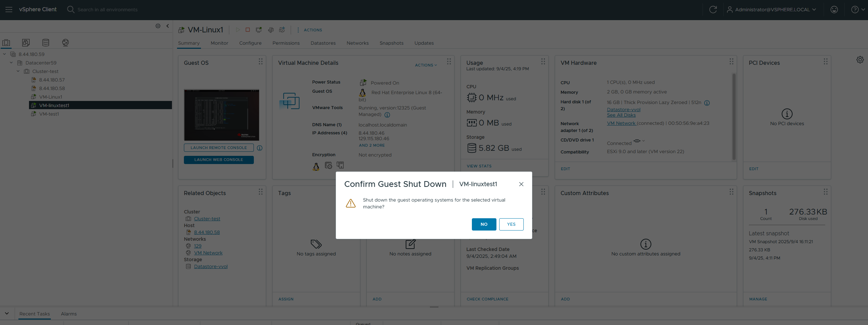Click MANAGE in Snapshots card

click(758, 299)
